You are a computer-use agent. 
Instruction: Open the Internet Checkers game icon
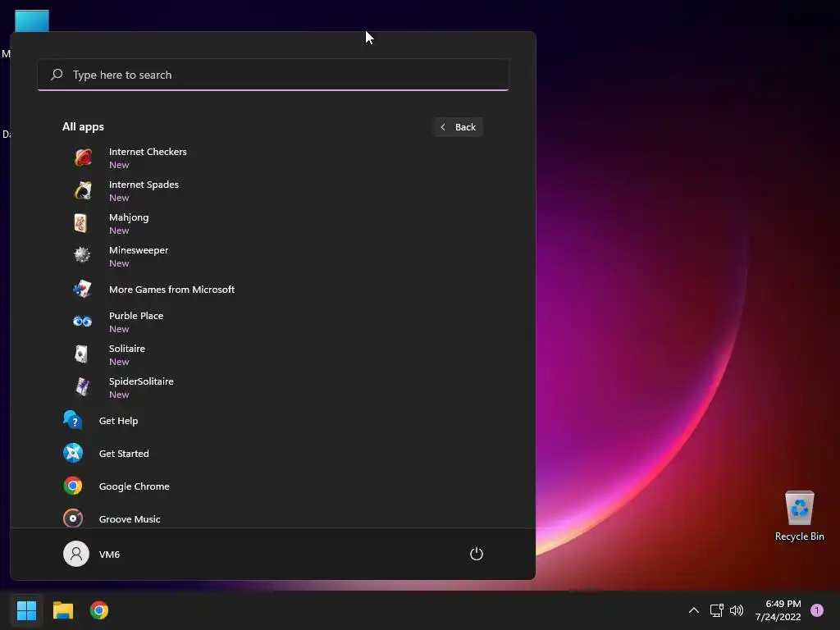(x=83, y=157)
